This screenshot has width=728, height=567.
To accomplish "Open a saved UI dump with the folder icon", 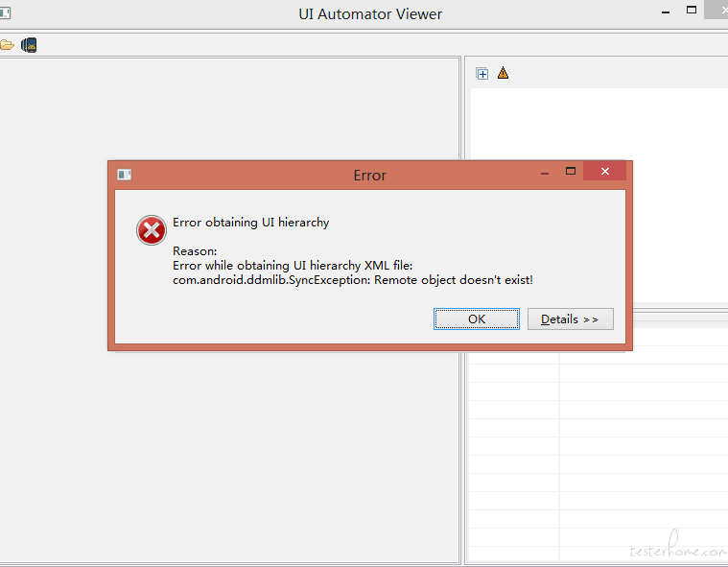I will [7, 45].
